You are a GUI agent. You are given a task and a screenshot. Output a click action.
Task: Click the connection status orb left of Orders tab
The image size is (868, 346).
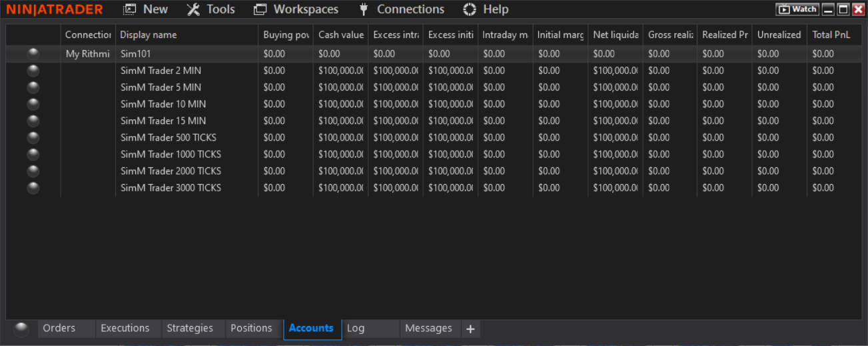21,329
